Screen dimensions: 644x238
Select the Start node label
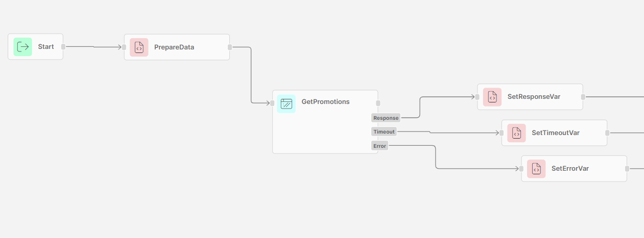coord(46,47)
